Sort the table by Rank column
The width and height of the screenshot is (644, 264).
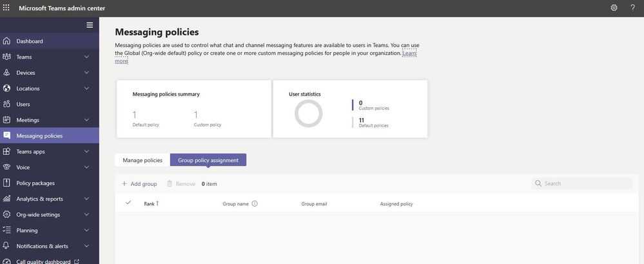[150, 204]
